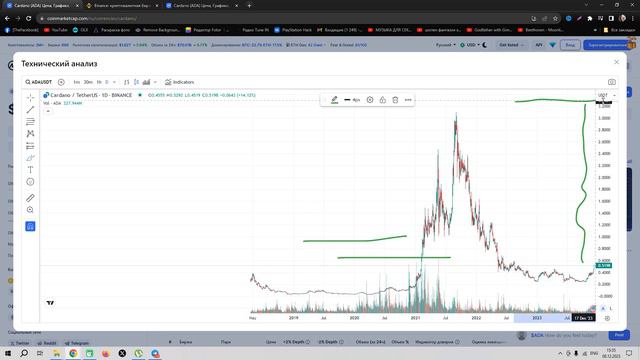Choose the bars chart style icon
Viewport: 640px width, 360px height.
127,82
